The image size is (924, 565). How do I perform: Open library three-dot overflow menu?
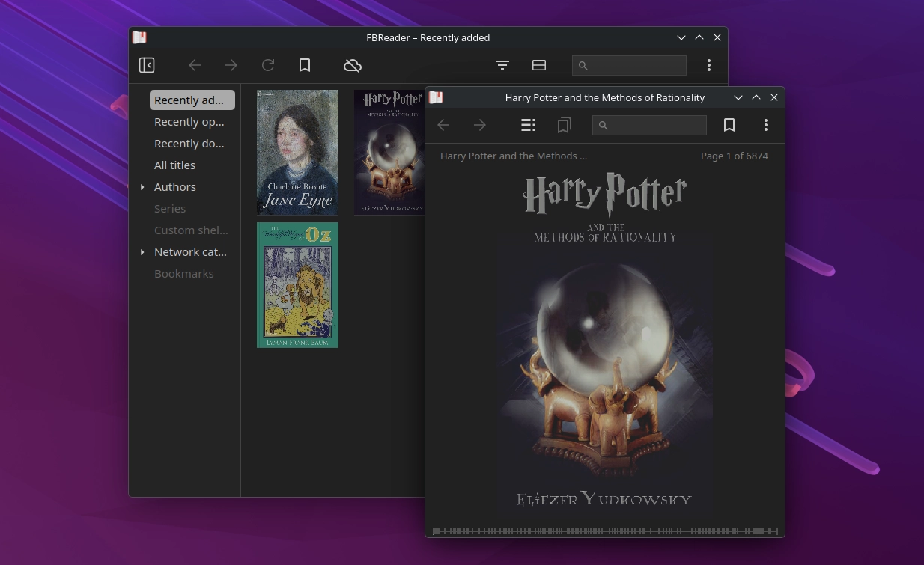(x=709, y=66)
